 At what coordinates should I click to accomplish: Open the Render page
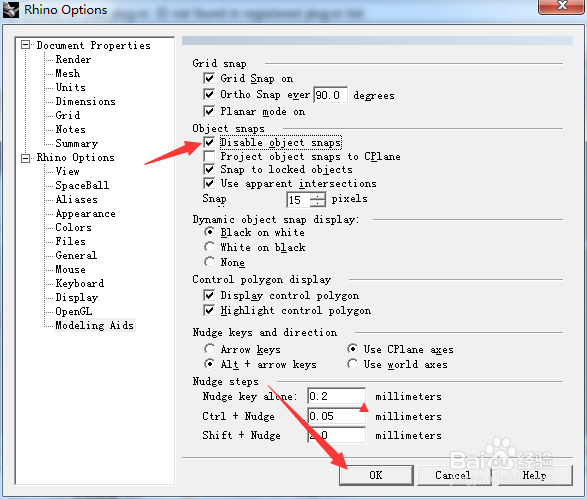[x=73, y=60]
